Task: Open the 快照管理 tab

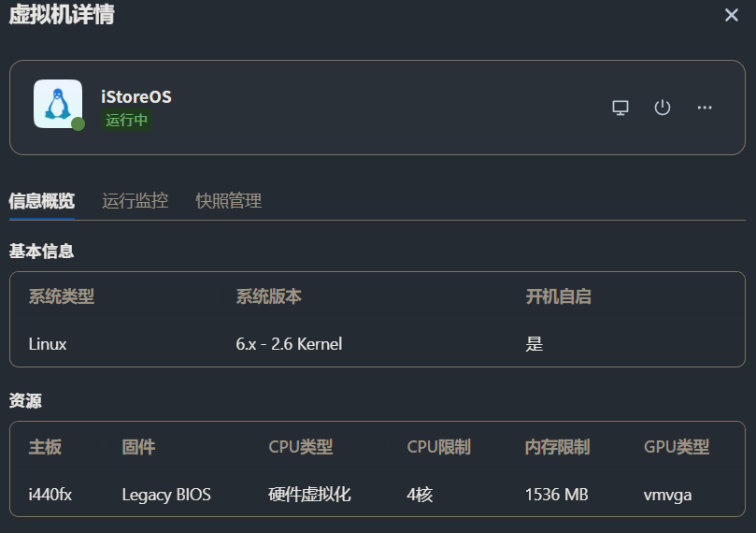Action: (228, 201)
